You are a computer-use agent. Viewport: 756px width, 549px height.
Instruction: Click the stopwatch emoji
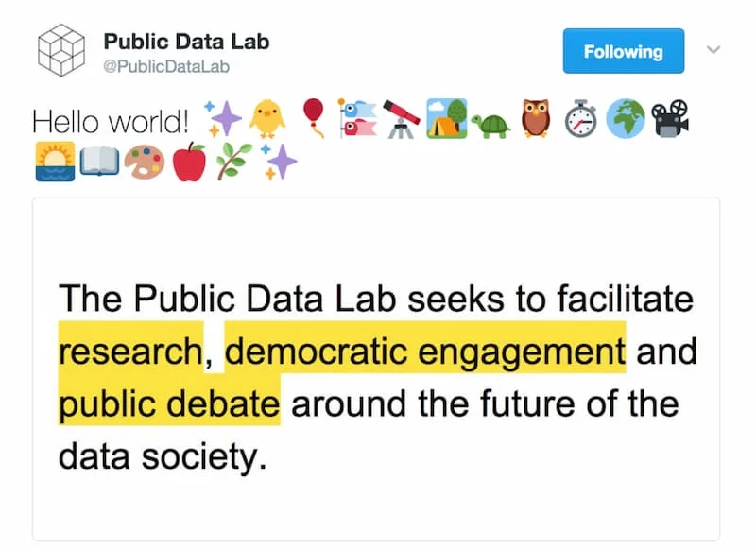pyautogui.click(x=581, y=120)
